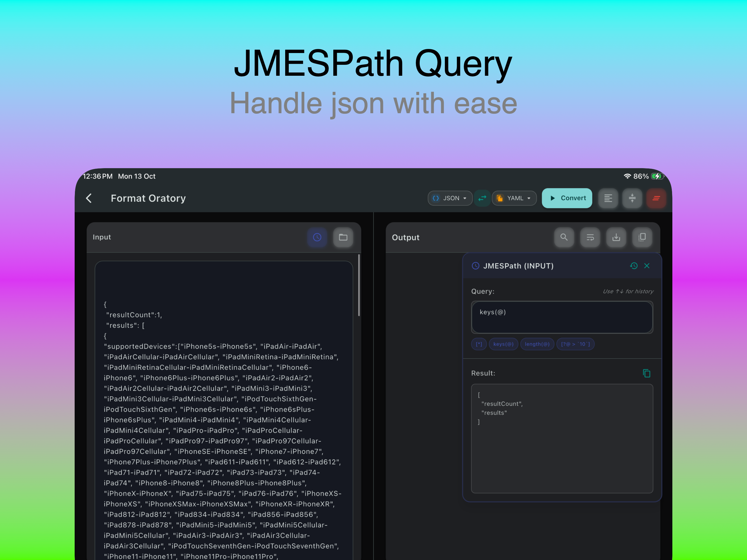Insert the keys(@) query suggestion chip
Image resolution: width=747 pixels, height=560 pixels.
click(504, 344)
